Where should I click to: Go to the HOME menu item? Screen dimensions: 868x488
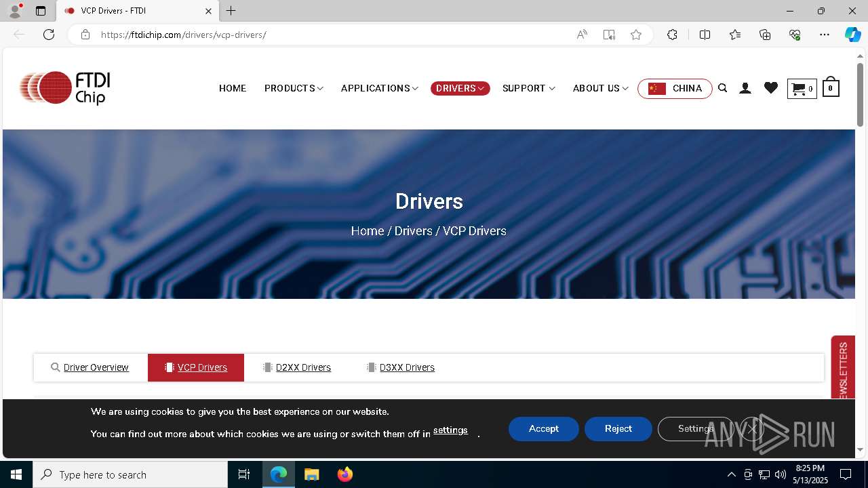coord(233,88)
